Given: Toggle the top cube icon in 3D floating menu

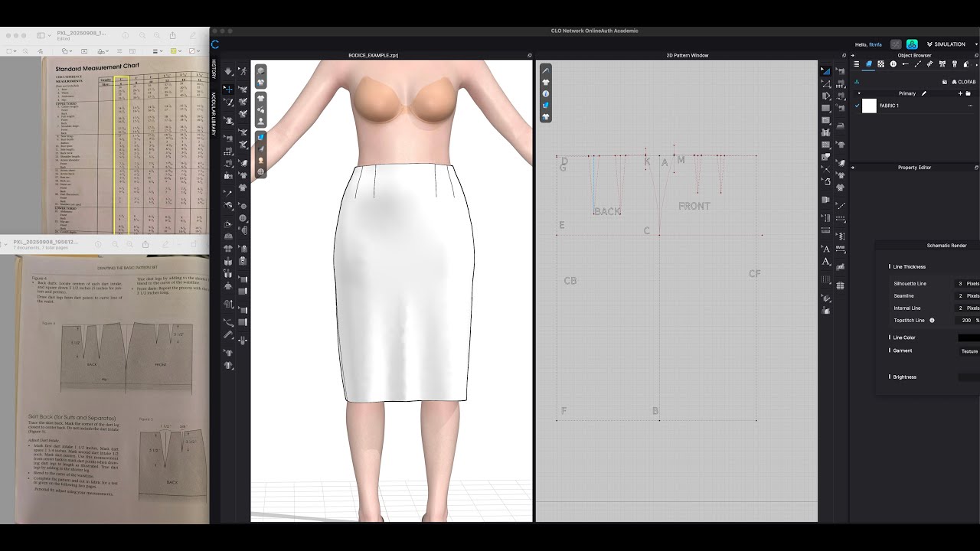Looking at the screenshot, I should [260, 70].
